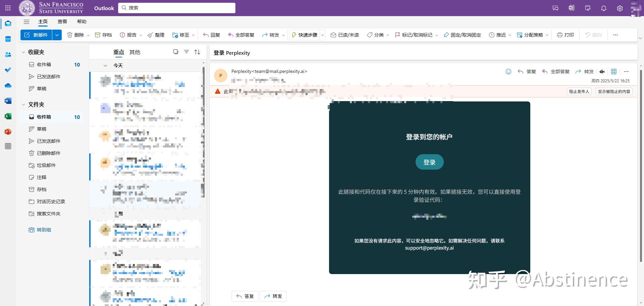Open Outlook settings via the gear icon
644x306 pixels.
tap(620, 8)
